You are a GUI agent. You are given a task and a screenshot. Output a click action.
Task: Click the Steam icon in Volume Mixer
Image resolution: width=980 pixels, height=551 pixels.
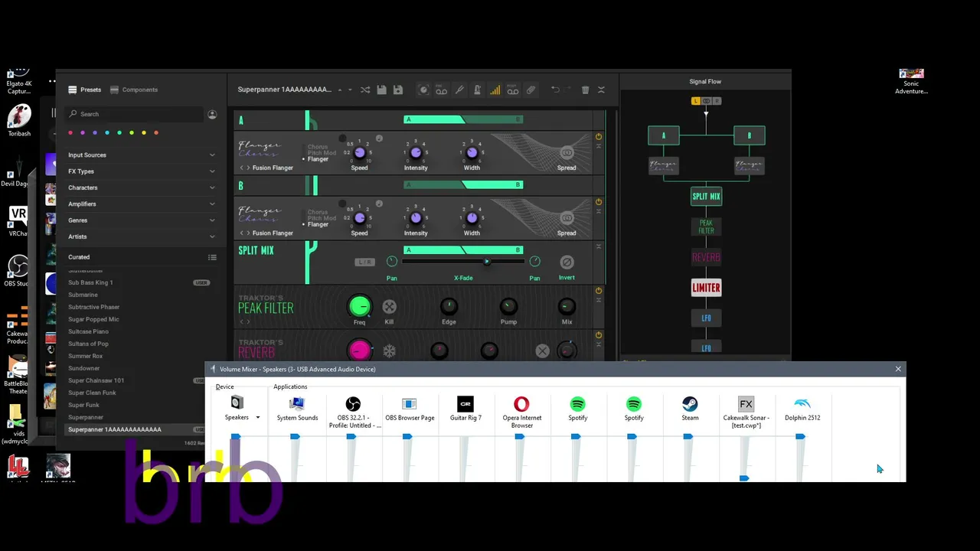click(x=690, y=403)
